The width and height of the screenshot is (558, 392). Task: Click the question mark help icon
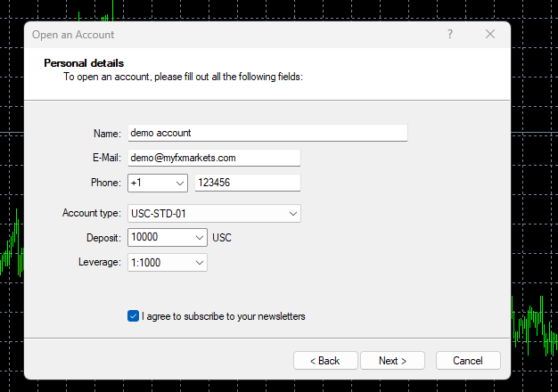[450, 35]
